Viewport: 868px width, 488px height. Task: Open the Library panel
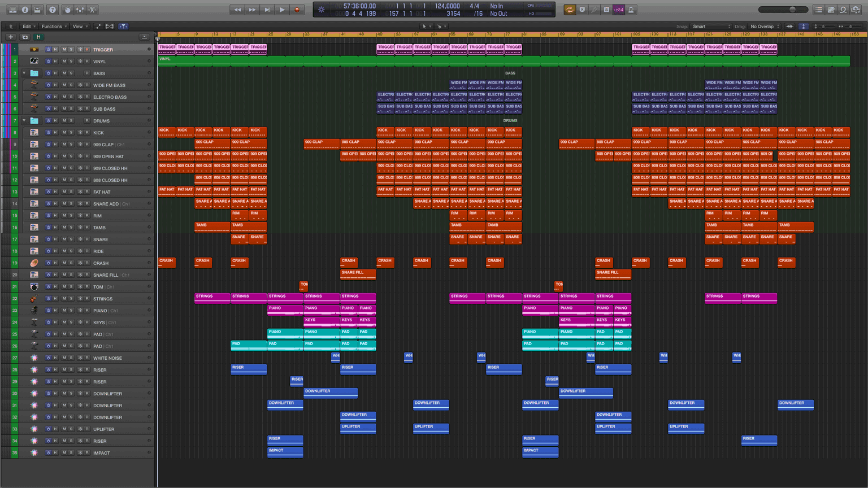click(x=11, y=9)
